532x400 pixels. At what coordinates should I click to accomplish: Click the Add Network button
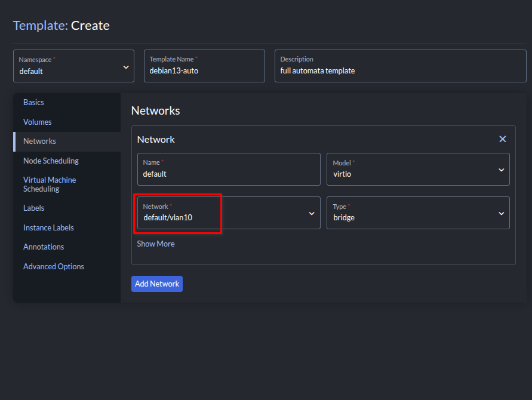point(156,284)
